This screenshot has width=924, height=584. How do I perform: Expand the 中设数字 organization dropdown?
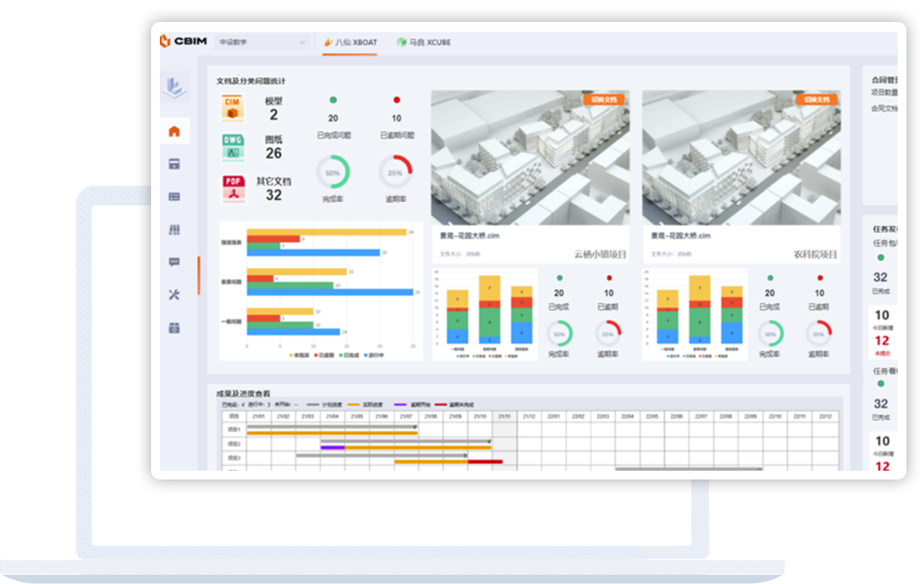263,41
